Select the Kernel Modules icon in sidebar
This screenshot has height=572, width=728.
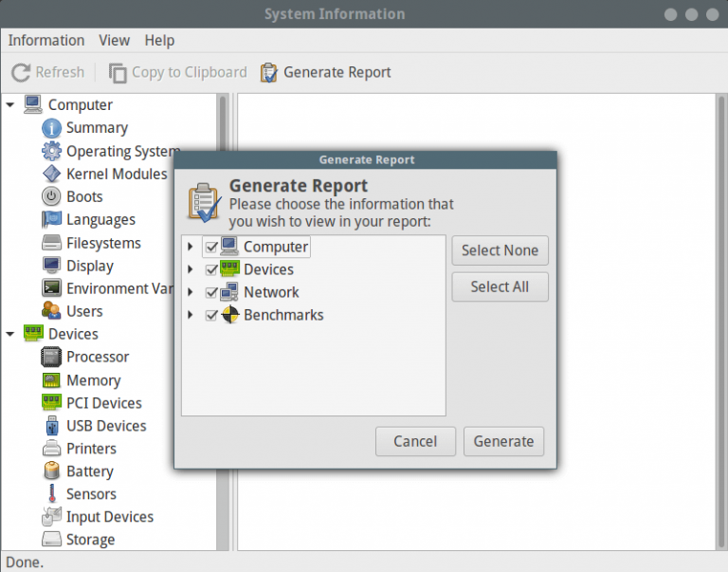(x=51, y=174)
